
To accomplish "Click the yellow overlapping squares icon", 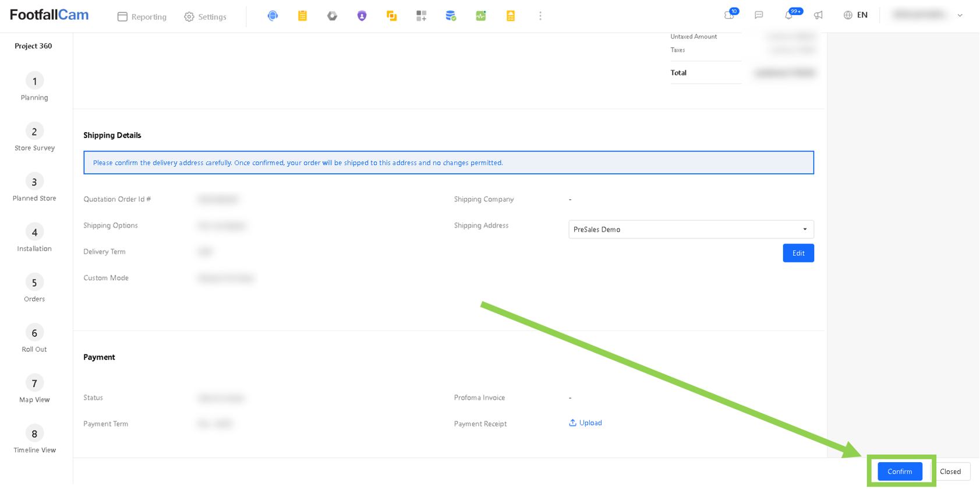I will (x=392, y=16).
